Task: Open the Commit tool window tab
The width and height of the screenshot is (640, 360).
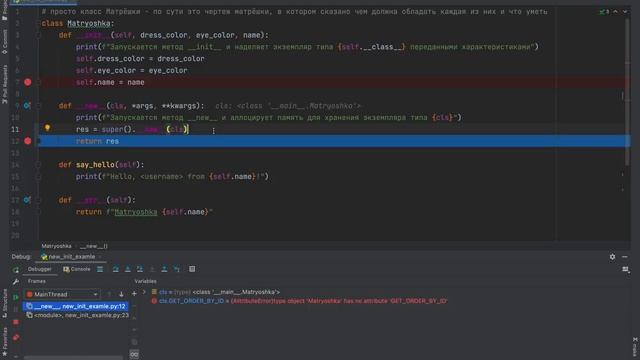Action: 4,42
